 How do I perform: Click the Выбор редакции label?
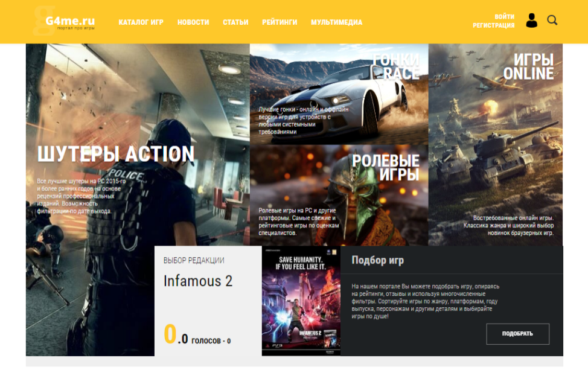194,261
